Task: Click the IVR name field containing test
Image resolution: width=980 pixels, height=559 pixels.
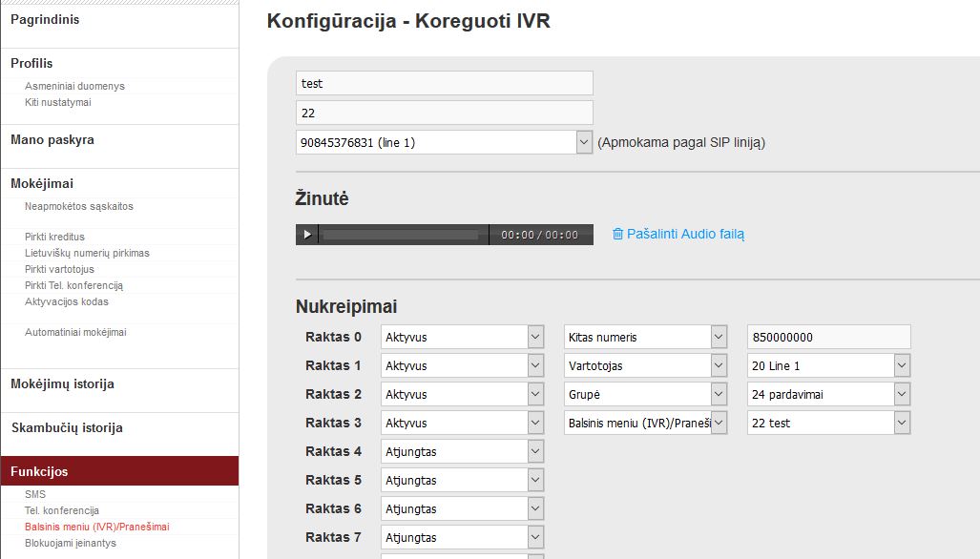Action: (444, 83)
